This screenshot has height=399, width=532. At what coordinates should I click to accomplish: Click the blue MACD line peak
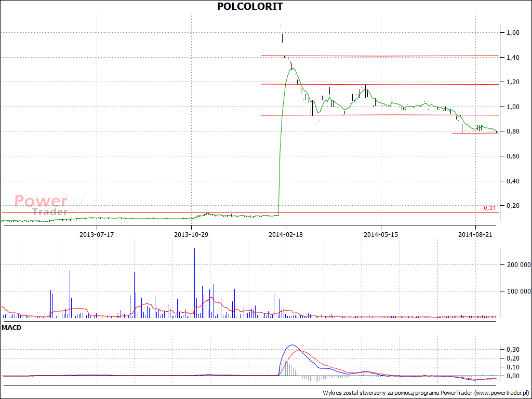(292, 345)
